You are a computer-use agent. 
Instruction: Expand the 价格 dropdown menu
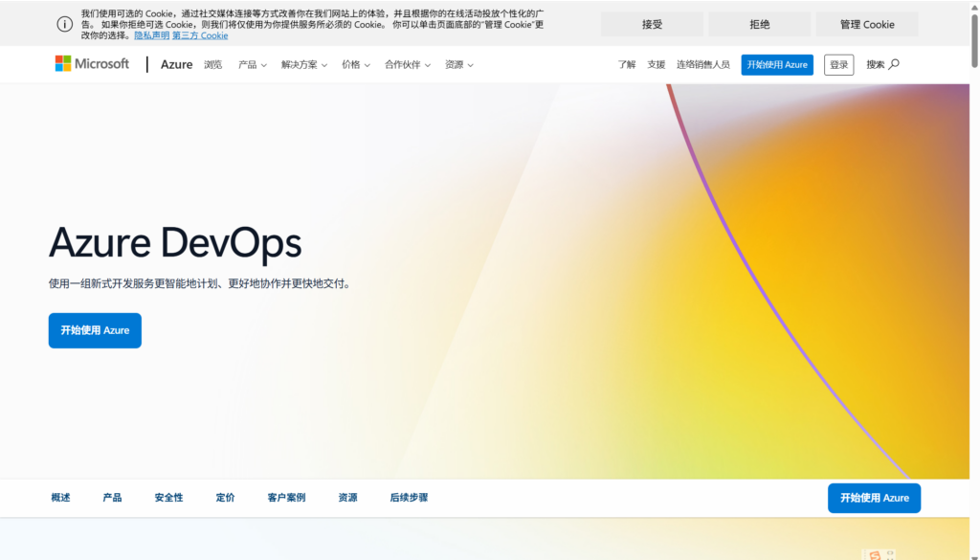[356, 64]
